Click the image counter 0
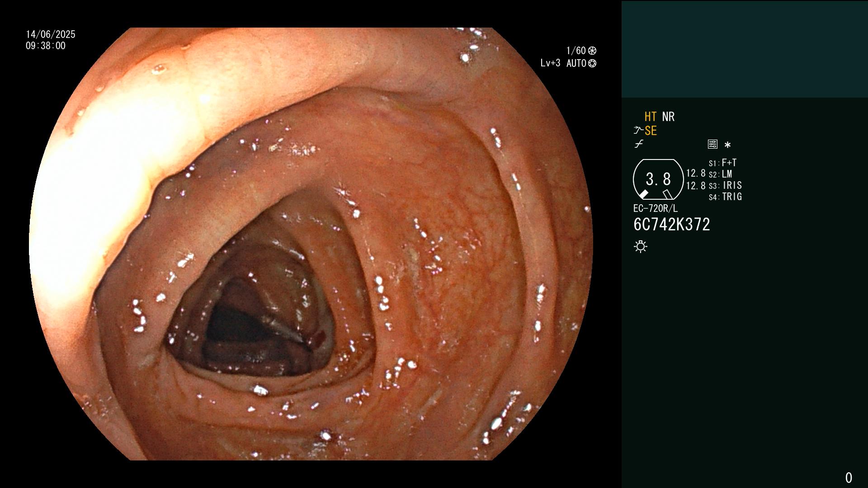This screenshot has height=488, width=868. tap(849, 478)
